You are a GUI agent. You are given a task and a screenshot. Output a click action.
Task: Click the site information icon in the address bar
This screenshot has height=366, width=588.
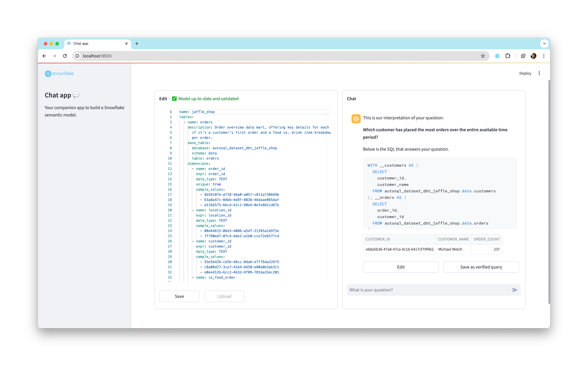pyautogui.click(x=77, y=56)
